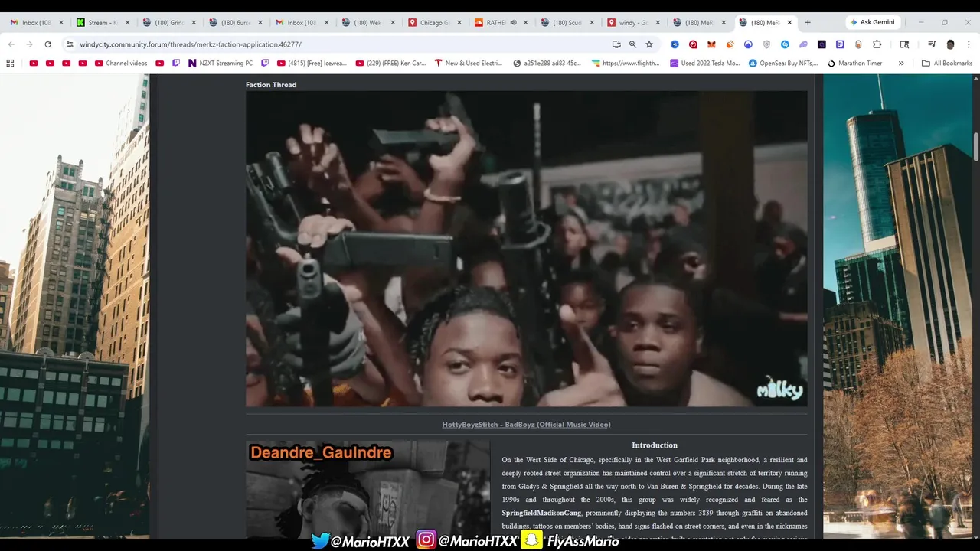
Task: Click the faction thread video image
Action: click(526, 249)
